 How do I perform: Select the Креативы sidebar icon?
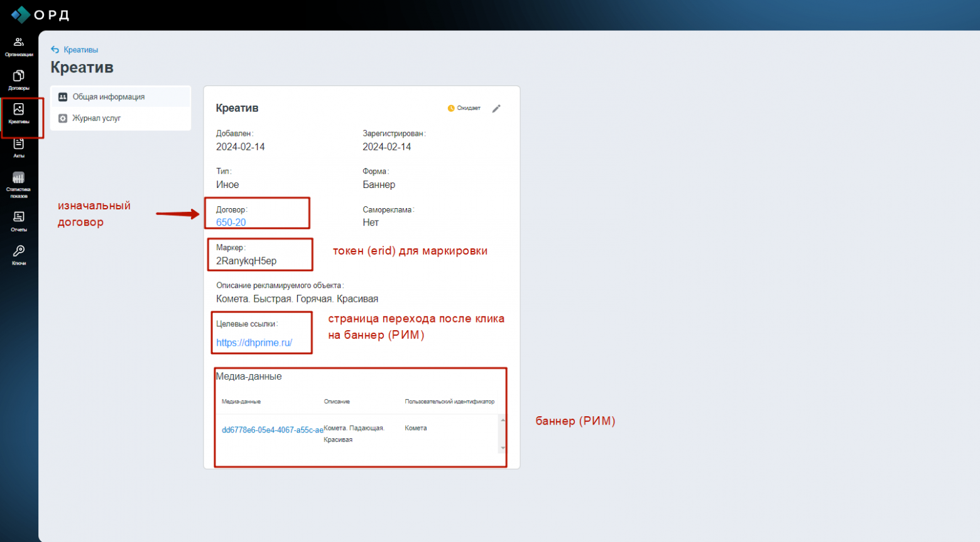19,114
